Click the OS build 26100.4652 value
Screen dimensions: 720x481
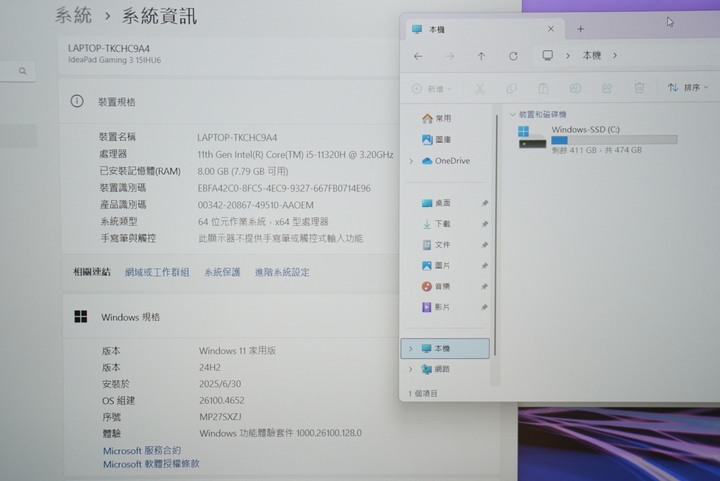(x=222, y=400)
